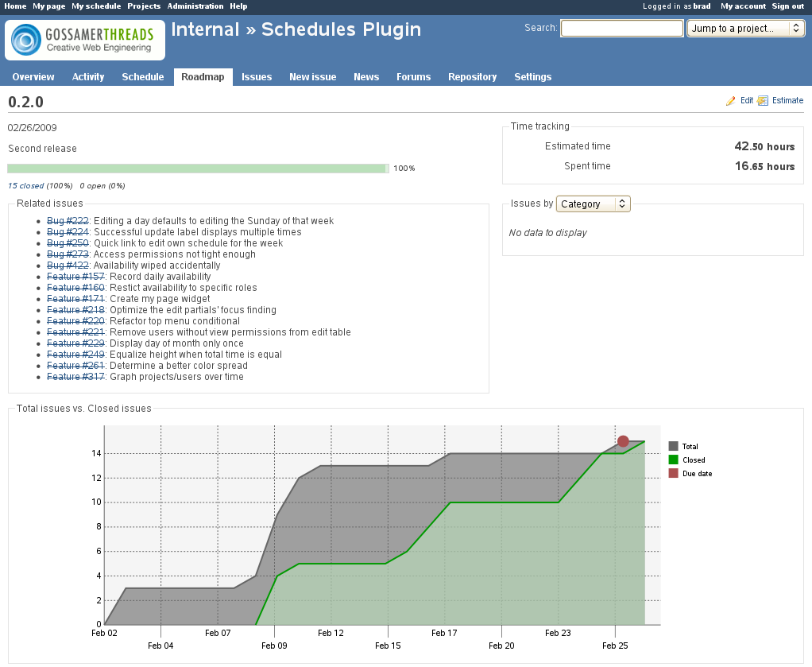Viewport: 812px width, 667px height.
Task: Click the green Closed legend swatch
Action: pos(674,460)
